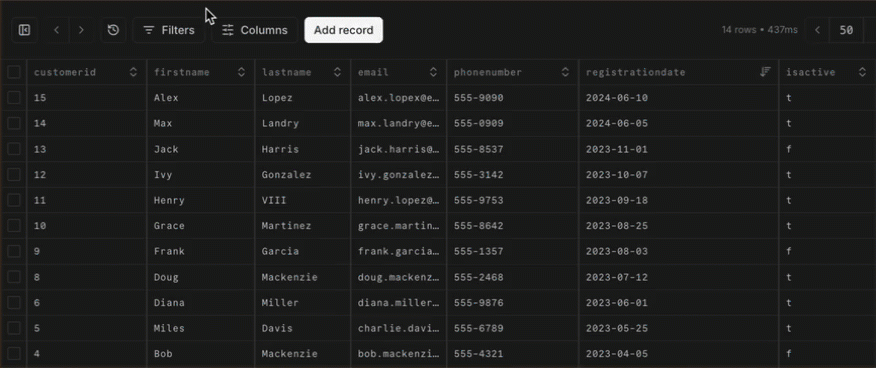Select the email cell alex.lopex@e…

coord(399,98)
